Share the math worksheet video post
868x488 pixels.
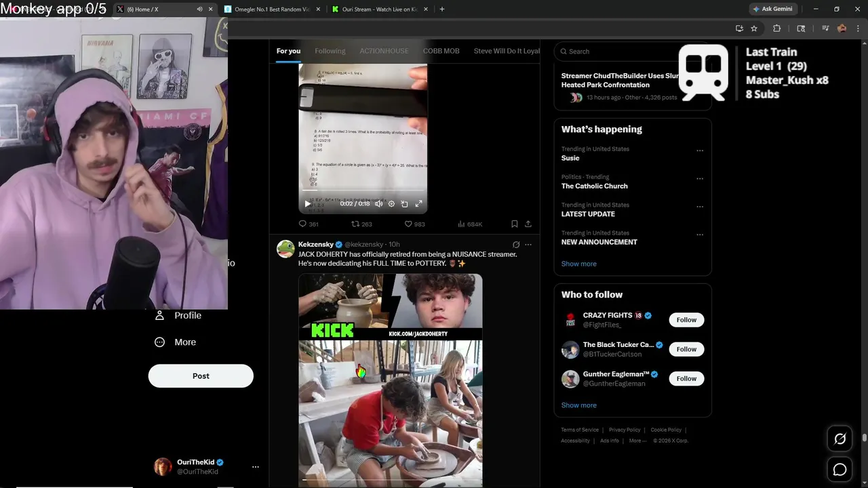[528, 224]
